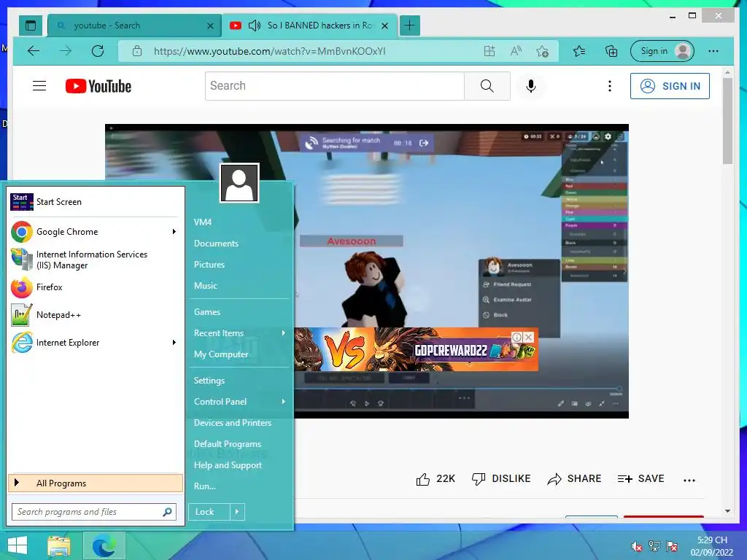This screenshot has width=747, height=560.
Task: Click the YouTube search magnifier button
Action: 487,86
